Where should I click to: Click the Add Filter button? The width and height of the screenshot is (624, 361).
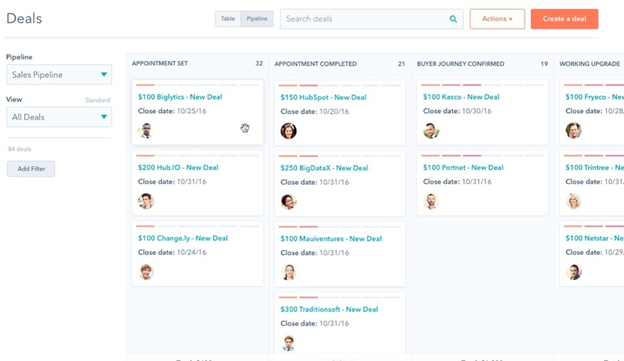tap(31, 169)
